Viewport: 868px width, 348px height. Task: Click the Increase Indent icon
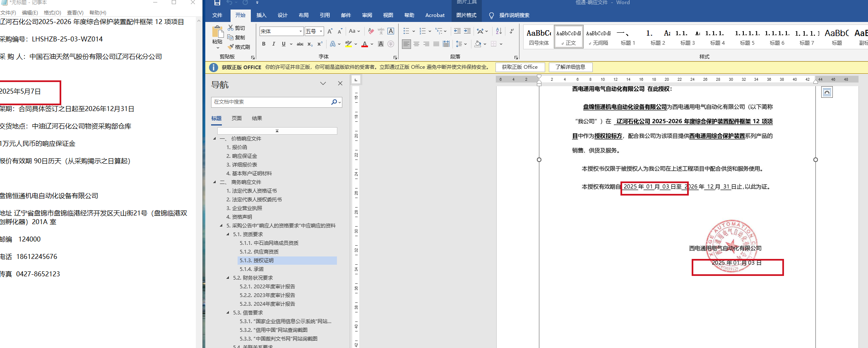[467, 31]
